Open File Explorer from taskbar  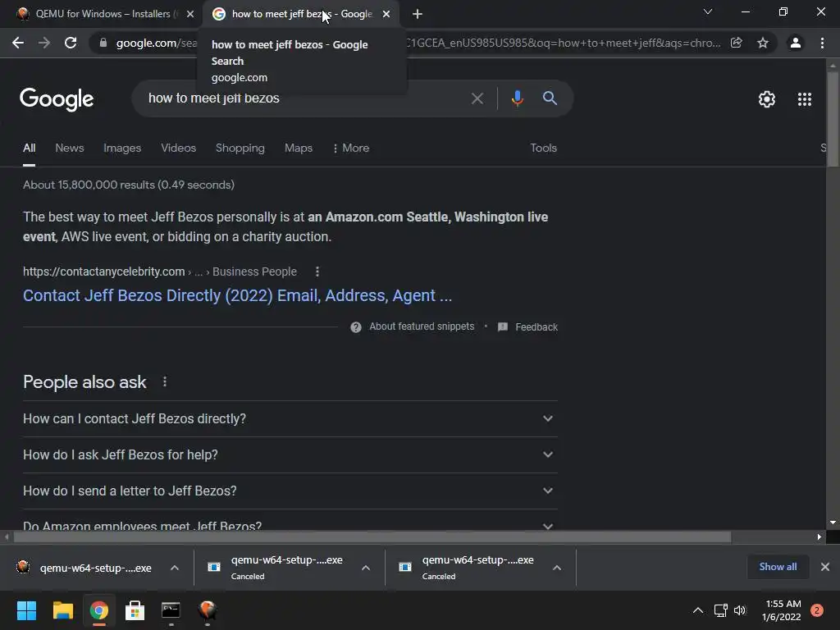62,610
